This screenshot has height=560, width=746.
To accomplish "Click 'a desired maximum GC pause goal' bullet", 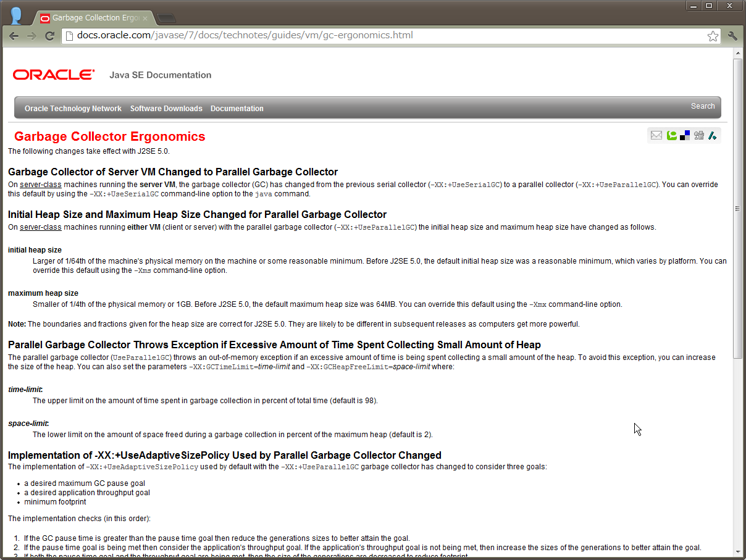I will pyautogui.click(x=85, y=483).
